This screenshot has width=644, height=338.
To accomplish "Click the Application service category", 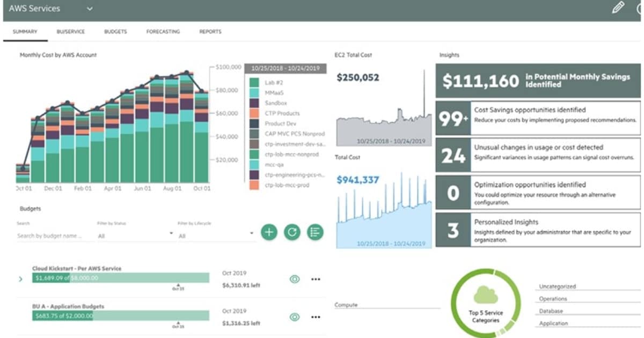I will pos(554,324).
